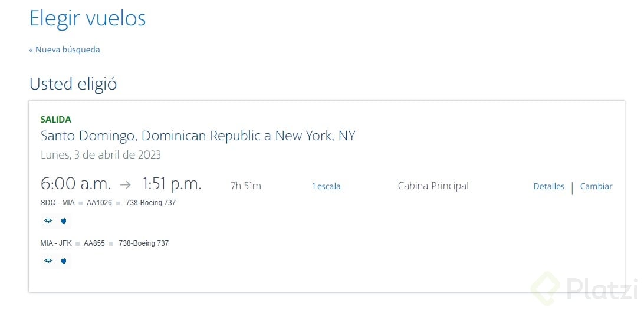Click the Wi-Fi icon for MIA - JFK flight

pos(48,261)
